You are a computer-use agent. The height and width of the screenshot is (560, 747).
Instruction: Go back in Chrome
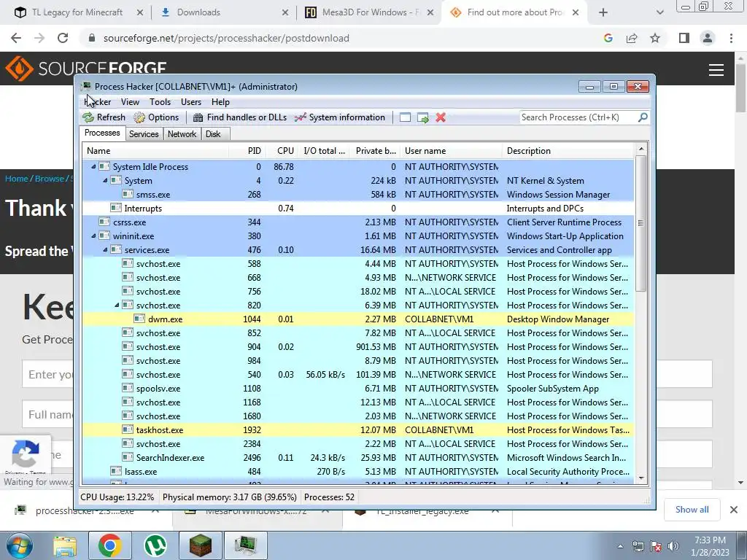16,38
